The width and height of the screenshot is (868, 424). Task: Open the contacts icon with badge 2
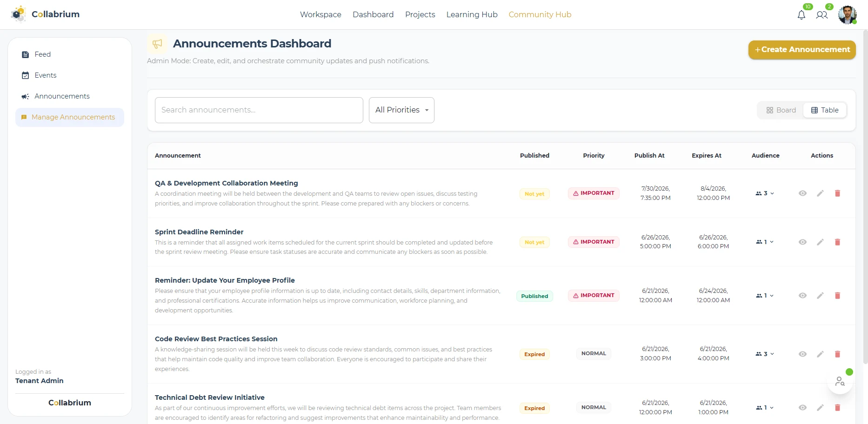coord(822,15)
